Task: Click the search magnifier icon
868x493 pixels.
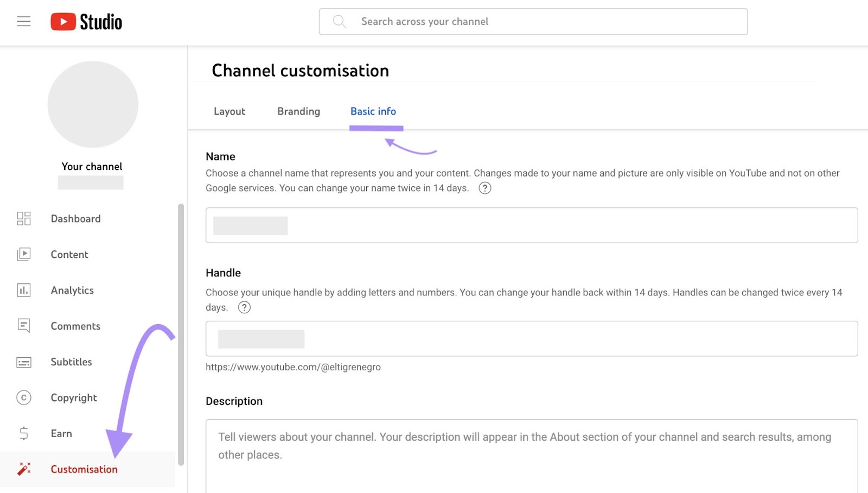Action: tap(340, 21)
